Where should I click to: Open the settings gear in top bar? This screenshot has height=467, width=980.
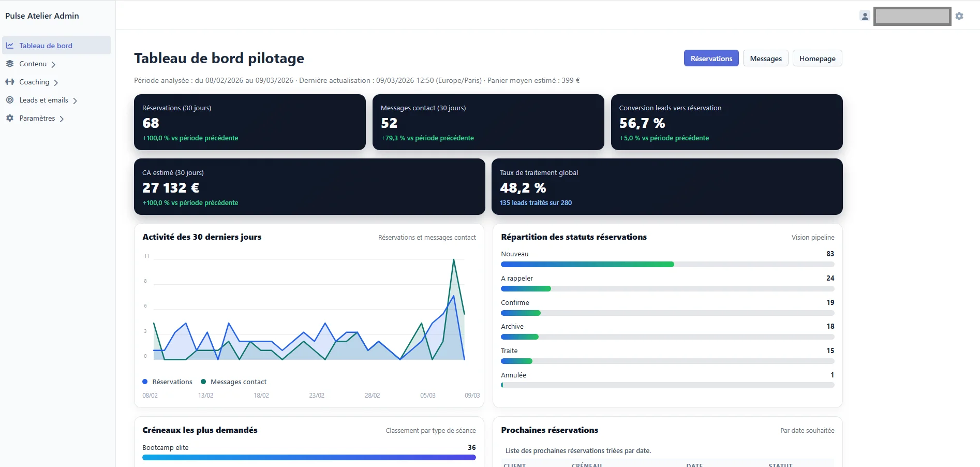960,16
